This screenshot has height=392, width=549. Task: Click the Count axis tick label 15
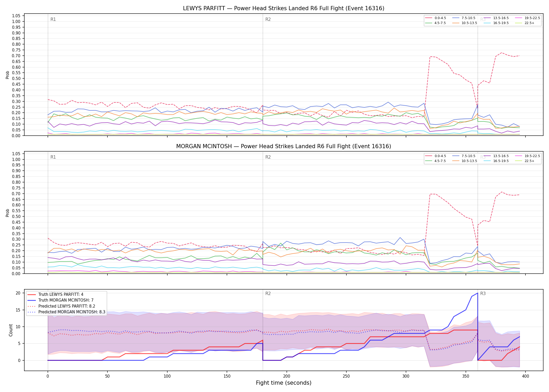(18, 310)
